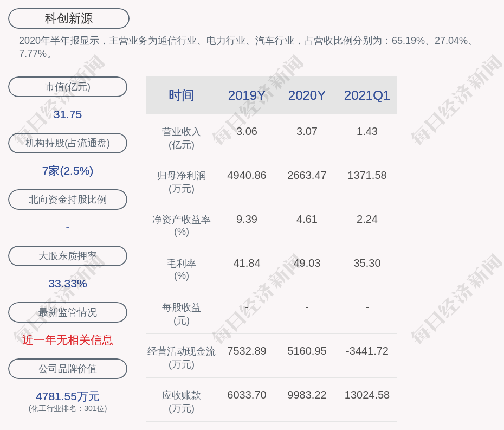This screenshot has width=504, height=430.
Task: Select the revenue cell 3.06
Action: pyautogui.click(x=247, y=132)
